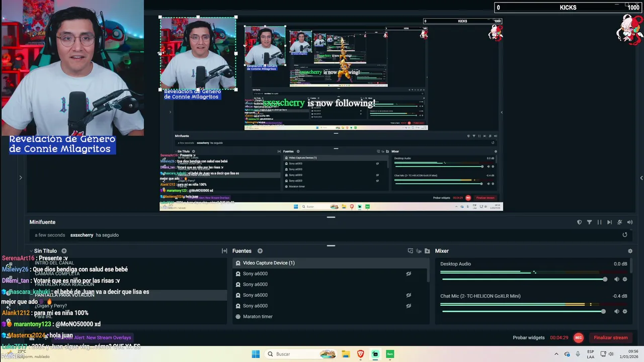The height and width of the screenshot is (362, 644).
Task: Open Desktop Audio source settings gear
Action: [x=625, y=279]
